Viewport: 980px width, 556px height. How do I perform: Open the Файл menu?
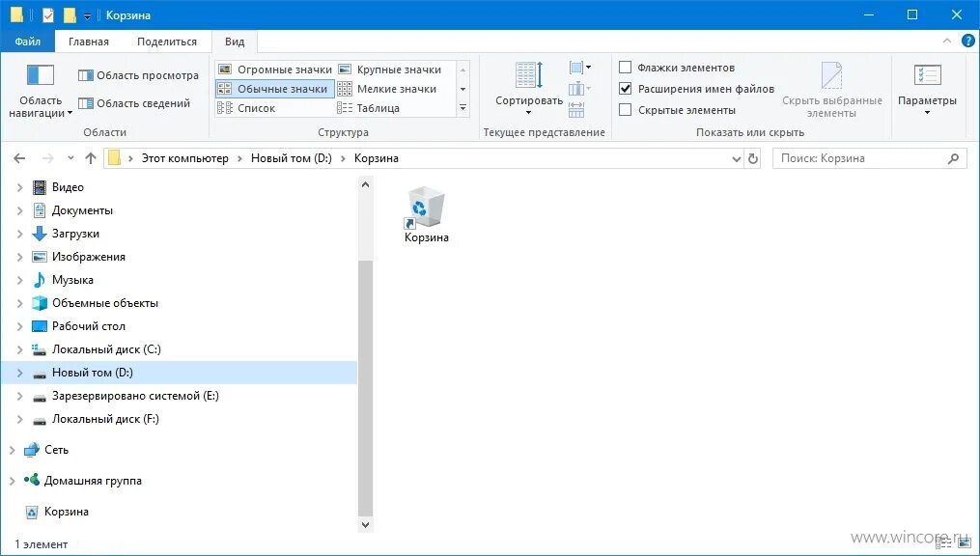tap(28, 41)
